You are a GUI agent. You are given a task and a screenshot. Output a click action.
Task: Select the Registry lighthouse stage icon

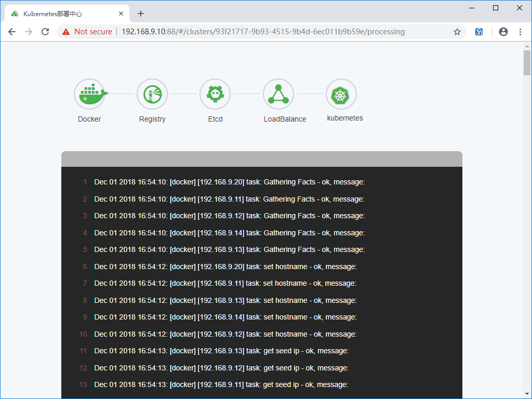pyautogui.click(x=152, y=94)
